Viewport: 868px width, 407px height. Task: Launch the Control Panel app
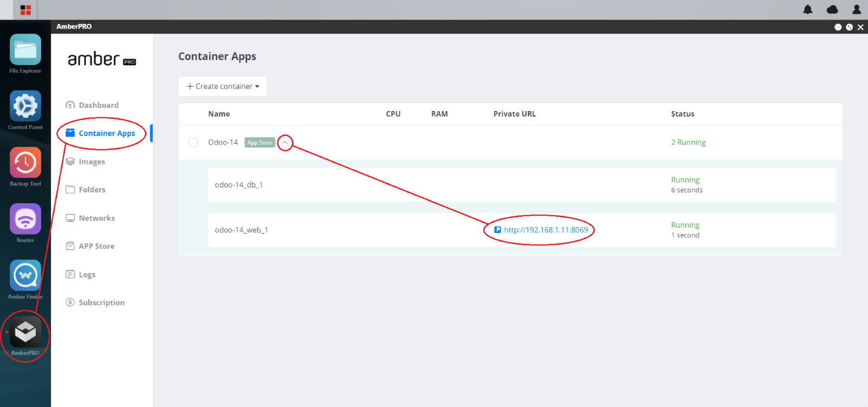25,106
